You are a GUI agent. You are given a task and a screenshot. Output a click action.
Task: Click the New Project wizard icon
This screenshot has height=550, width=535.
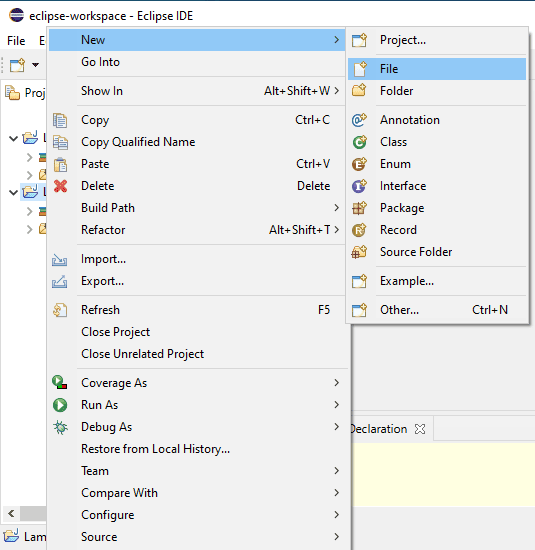[x=359, y=40]
